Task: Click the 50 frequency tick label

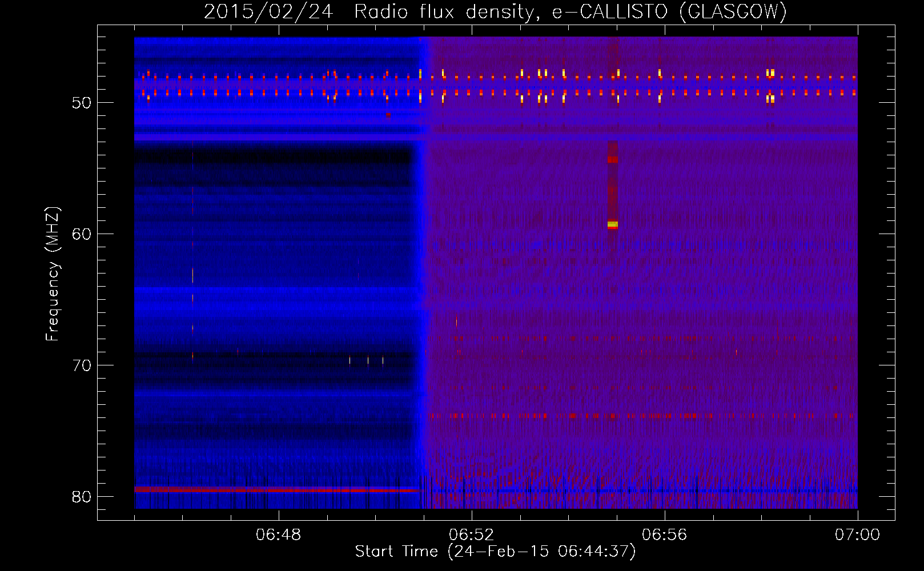Action: pyautogui.click(x=82, y=103)
